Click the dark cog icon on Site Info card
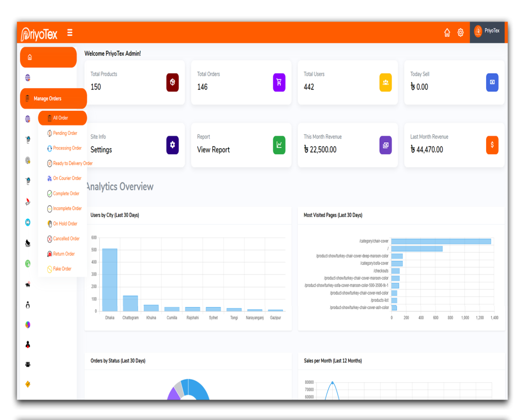Viewport: 525px width, 420px height. click(x=173, y=145)
